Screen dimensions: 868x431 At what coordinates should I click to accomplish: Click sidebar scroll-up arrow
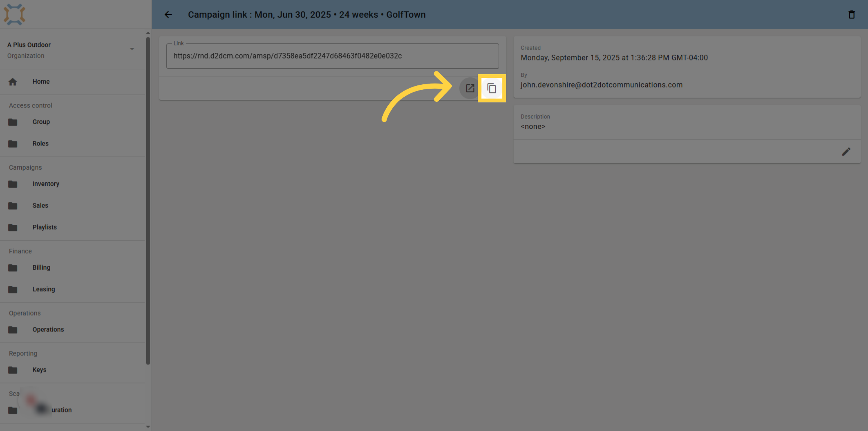point(148,33)
